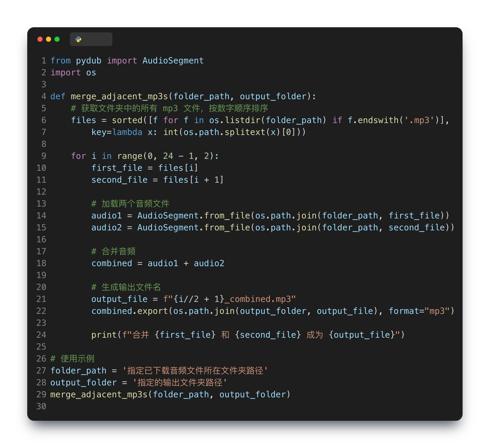Click the red close window dot
The width and height of the screenshot is (490, 448).
click(x=40, y=39)
